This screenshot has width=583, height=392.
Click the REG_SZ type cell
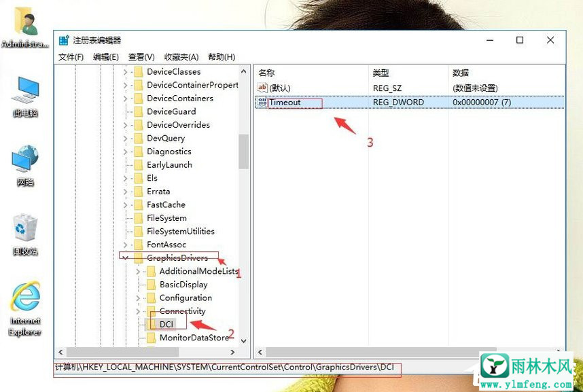[387, 88]
